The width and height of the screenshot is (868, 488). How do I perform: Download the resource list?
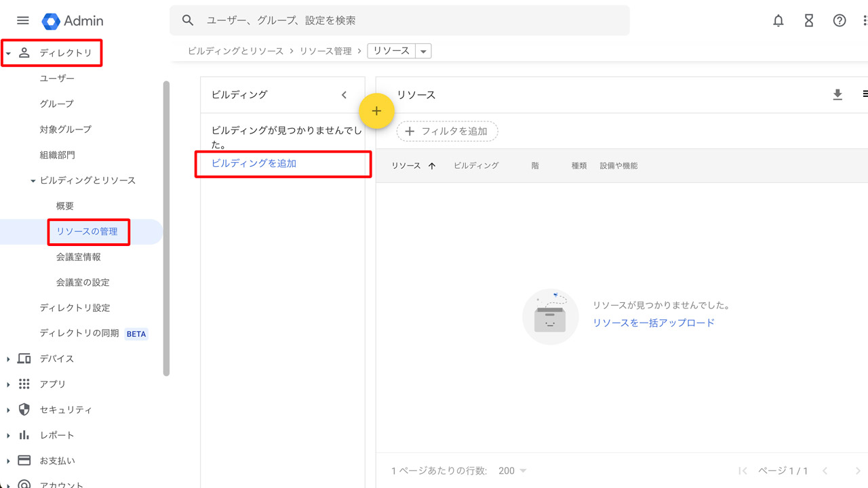click(837, 95)
